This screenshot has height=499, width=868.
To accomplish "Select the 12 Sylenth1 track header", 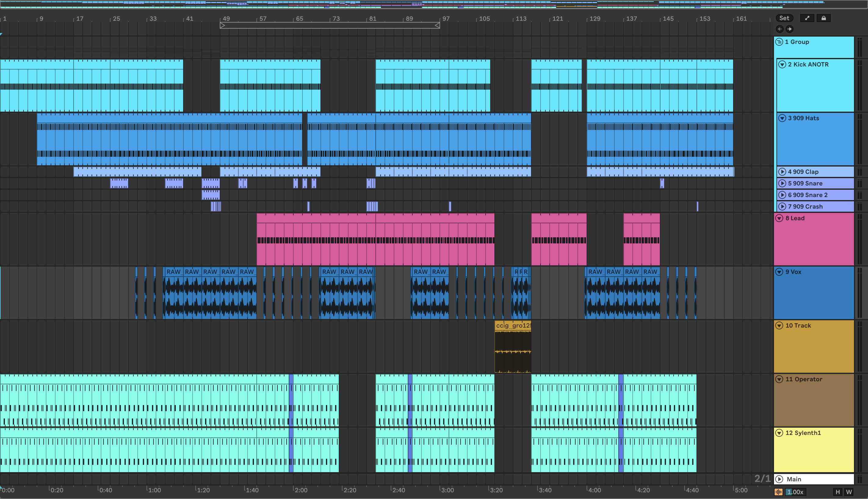I will [816, 452].
